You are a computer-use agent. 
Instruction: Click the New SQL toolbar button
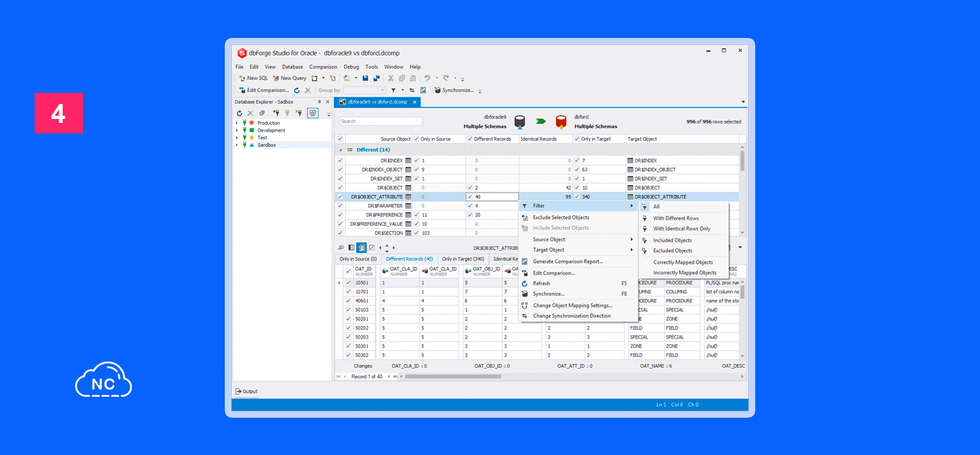253,78
